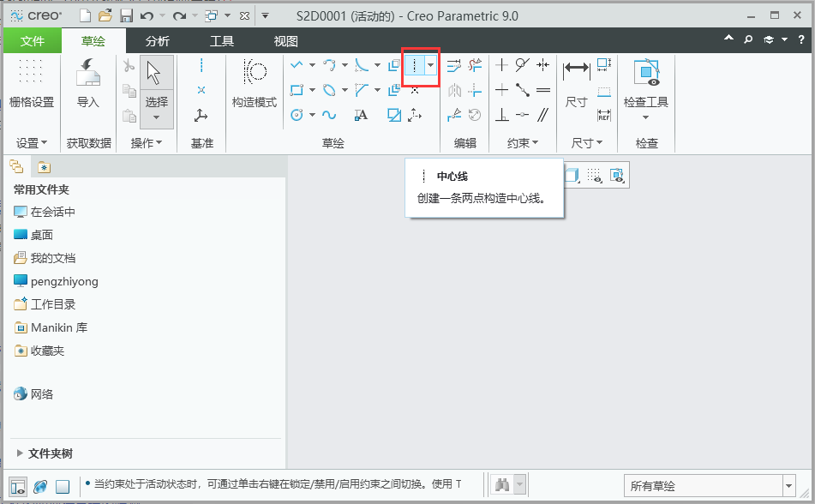Select the sketch Point tool
Viewport: 815px width, 504px height.
click(414, 91)
